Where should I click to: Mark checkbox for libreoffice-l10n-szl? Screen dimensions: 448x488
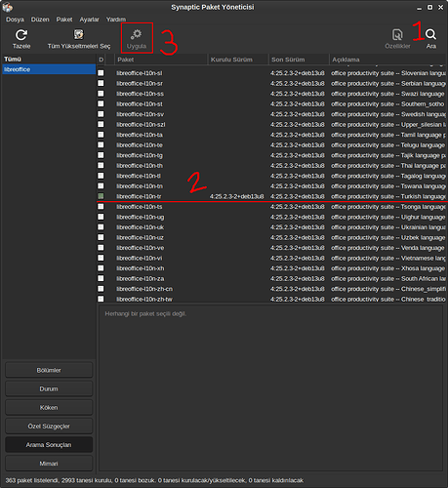pyautogui.click(x=101, y=124)
